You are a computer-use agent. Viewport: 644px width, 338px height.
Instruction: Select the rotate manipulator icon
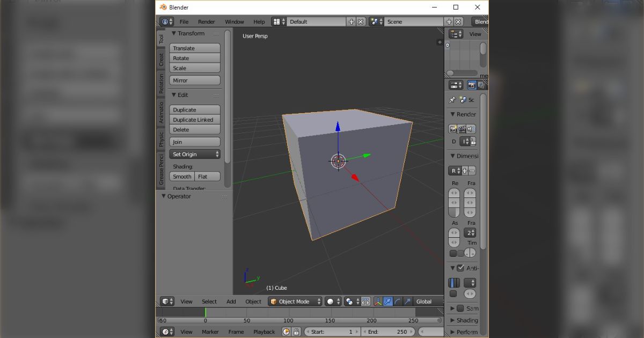pyautogui.click(x=398, y=301)
